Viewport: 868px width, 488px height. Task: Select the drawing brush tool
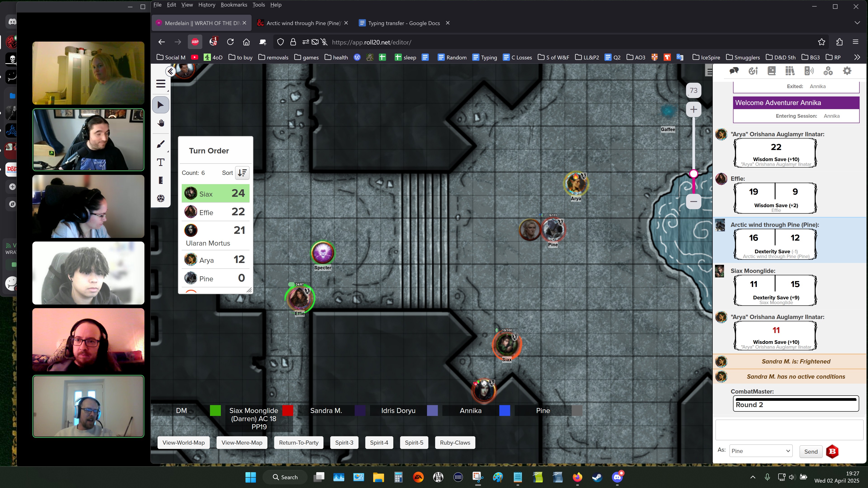coord(161,145)
